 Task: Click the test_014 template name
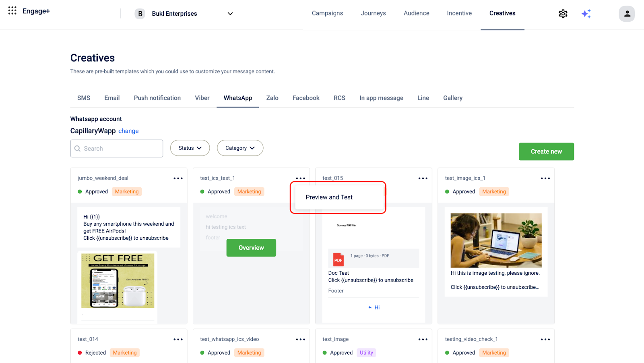88,339
